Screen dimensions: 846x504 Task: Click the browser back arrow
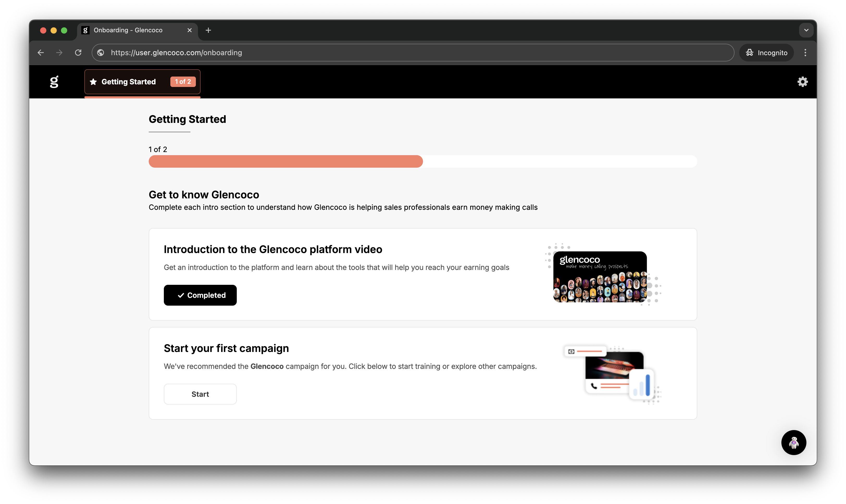pyautogui.click(x=41, y=53)
